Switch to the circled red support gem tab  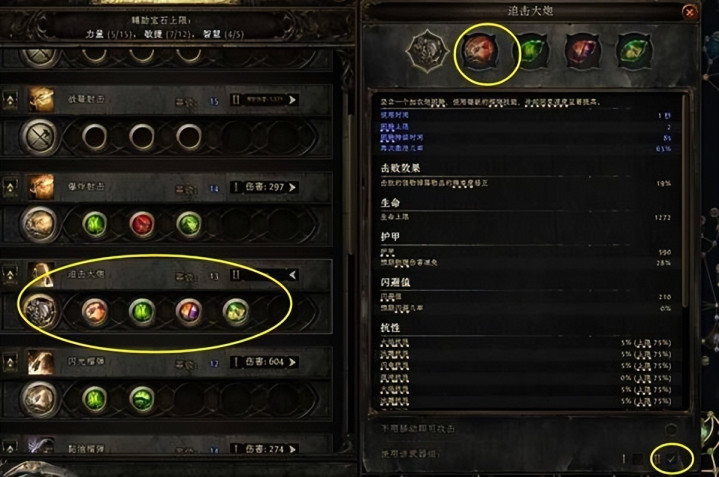pos(481,52)
